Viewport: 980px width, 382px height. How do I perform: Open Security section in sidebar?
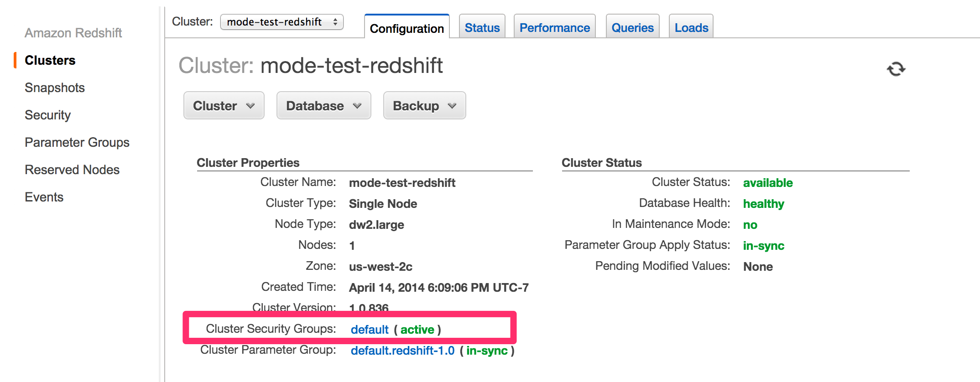coord(48,115)
